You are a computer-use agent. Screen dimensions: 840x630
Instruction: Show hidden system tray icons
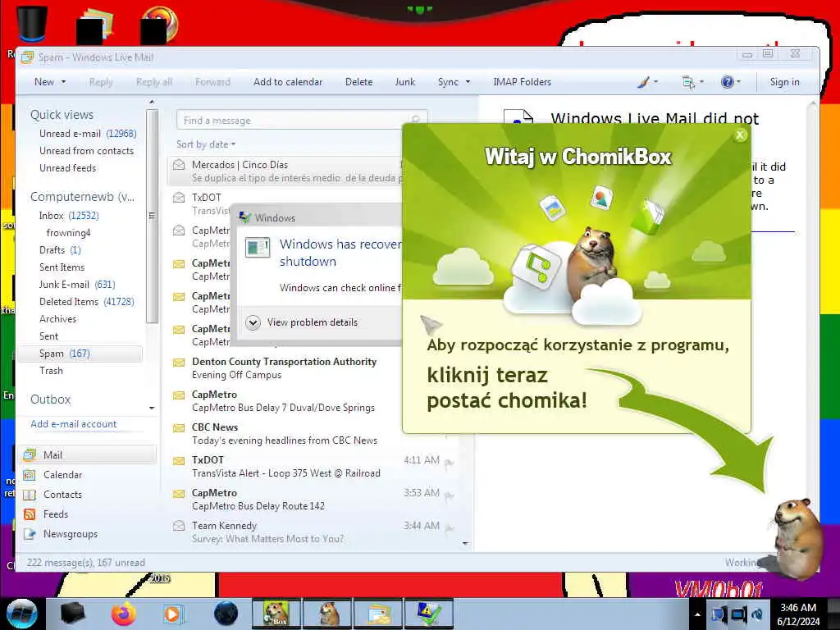click(697, 614)
